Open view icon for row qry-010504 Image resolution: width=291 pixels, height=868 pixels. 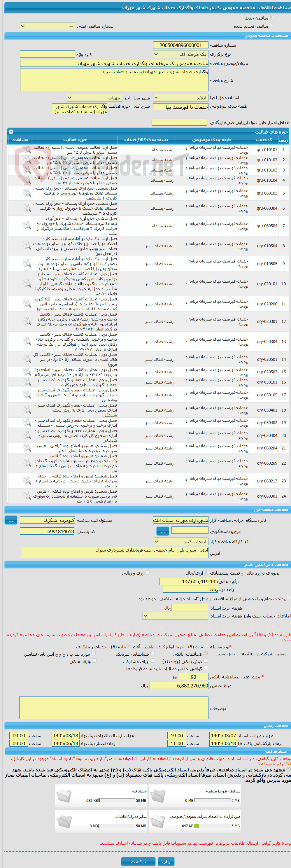27,246
